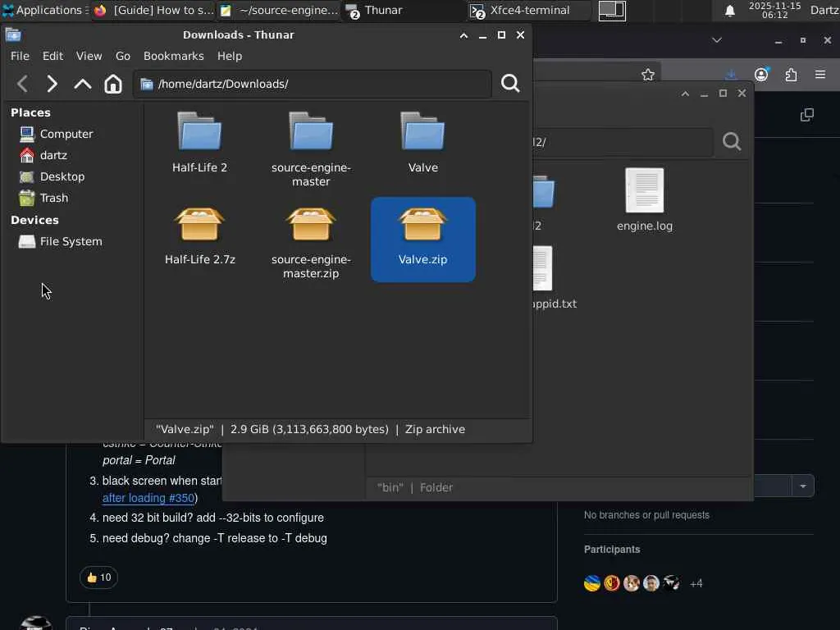Select the Valve folder icon
The width and height of the screenshot is (840, 630).
pos(422,131)
